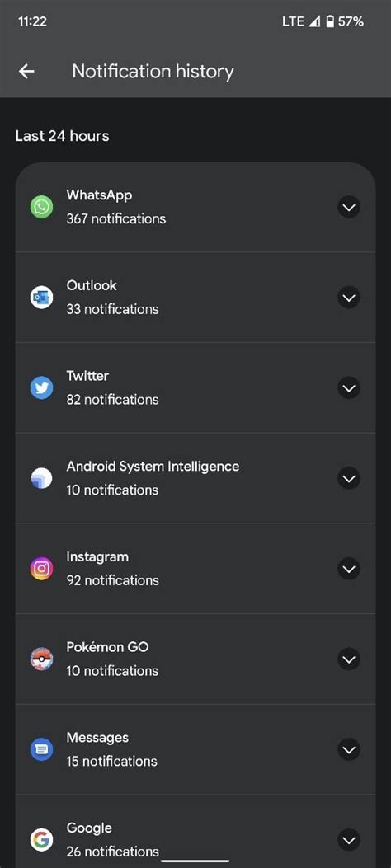Image resolution: width=391 pixels, height=868 pixels.
Task: Tap the Instagram app icon
Action: [x=41, y=569]
